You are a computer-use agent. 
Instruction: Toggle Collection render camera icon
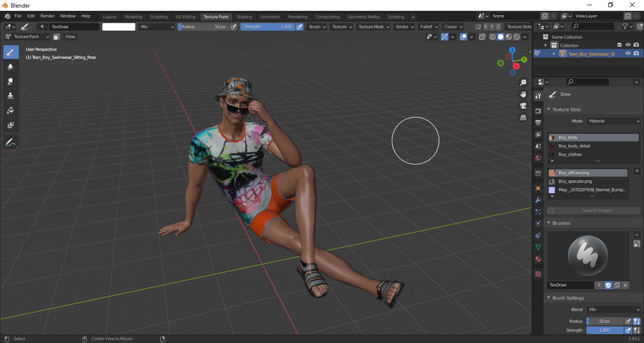click(636, 45)
